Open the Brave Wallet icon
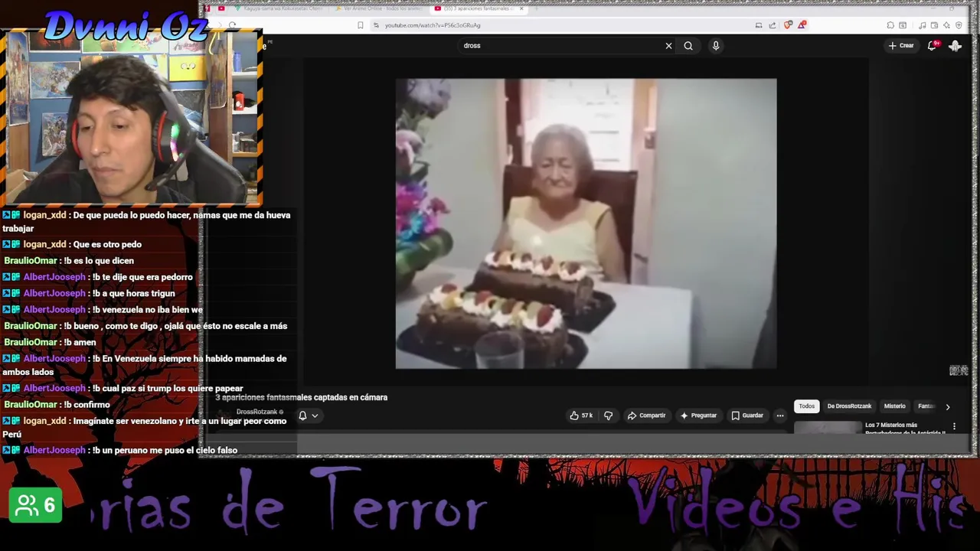This screenshot has width=980, height=551. click(934, 25)
